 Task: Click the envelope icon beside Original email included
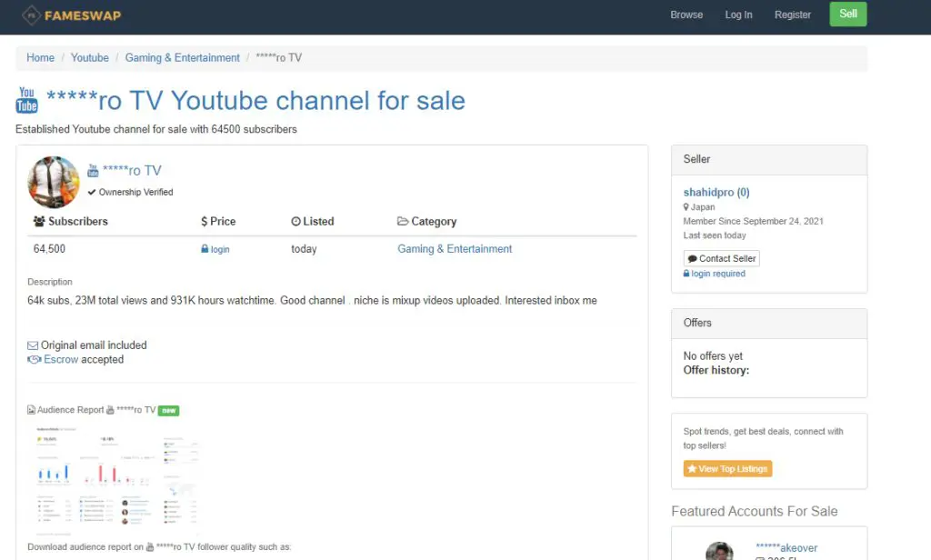tap(32, 345)
